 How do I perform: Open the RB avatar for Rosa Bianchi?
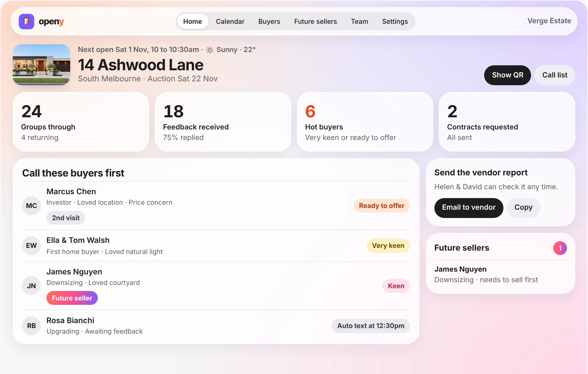tap(32, 326)
